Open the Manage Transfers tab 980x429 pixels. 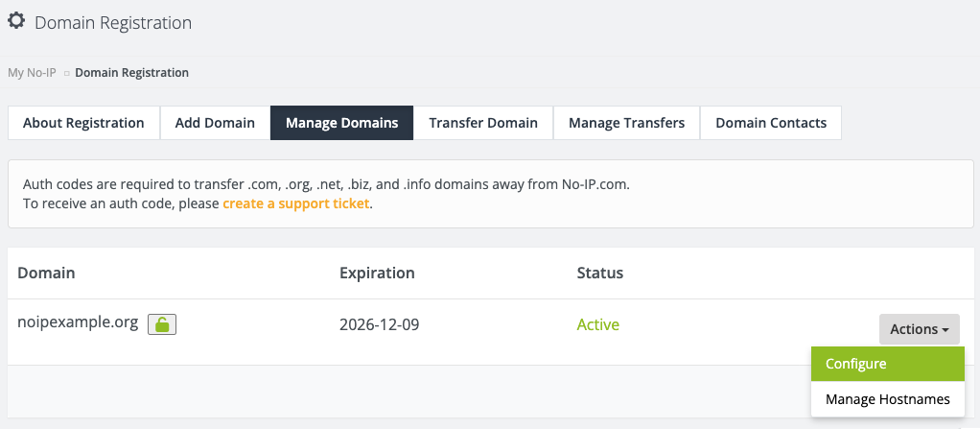pyautogui.click(x=626, y=123)
